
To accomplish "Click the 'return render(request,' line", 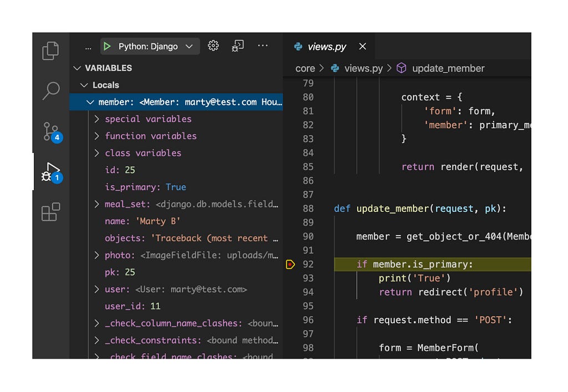I will point(462,167).
